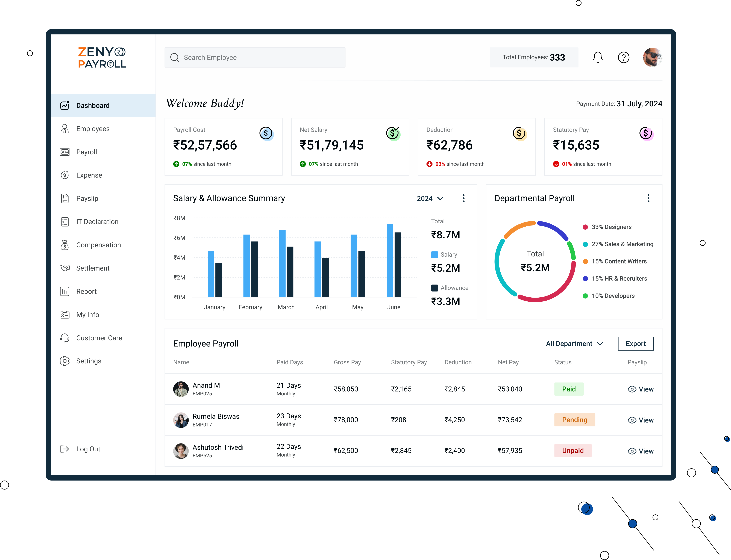Expand the Departmental Payroll options menu
This screenshot has width=731, height=560.
point(648,198)
